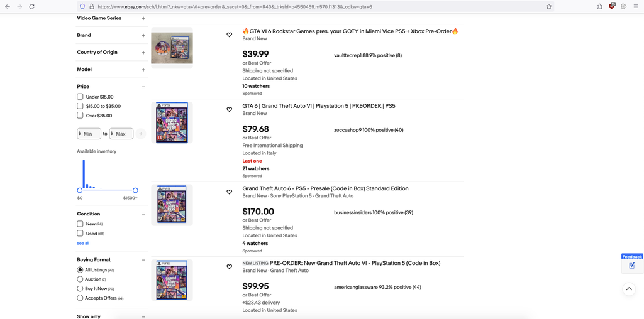The height and width of the screenshot is (319, 644).
Task: Click heart on PRE-ORDER $99.95 listing
Action: coord(229,266)
